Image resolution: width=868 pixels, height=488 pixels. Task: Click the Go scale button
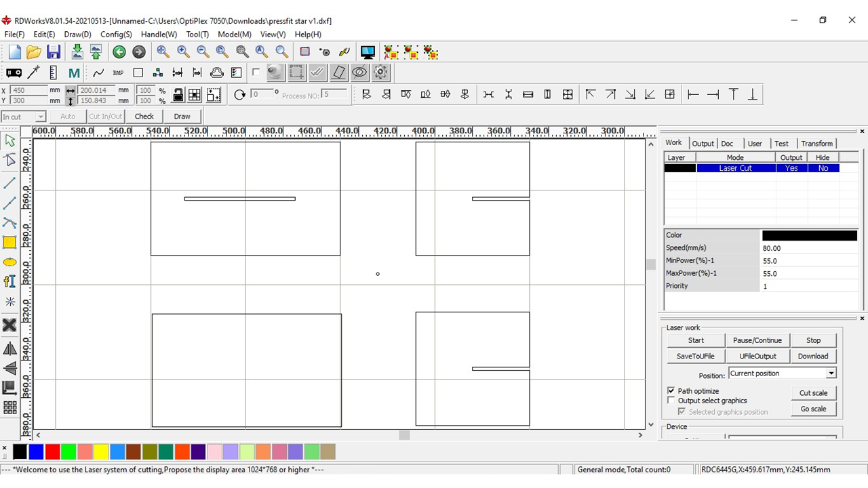click(813, 409)
